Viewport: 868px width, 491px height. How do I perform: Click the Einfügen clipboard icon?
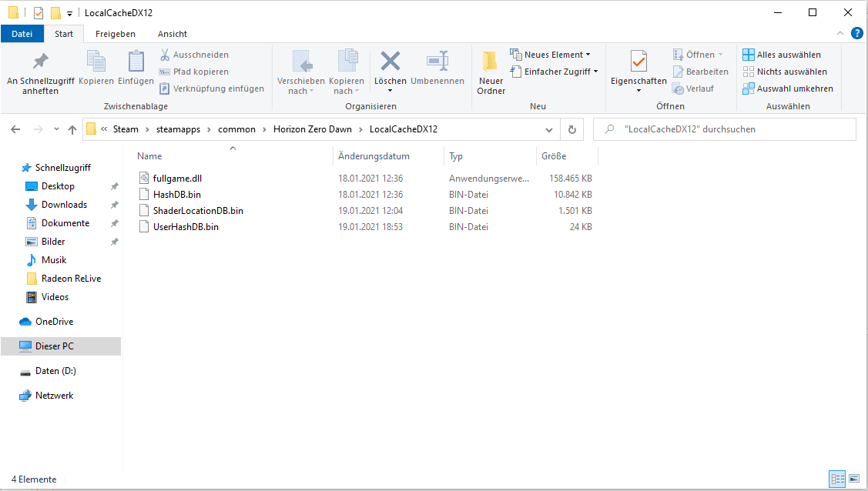[x=136, y=62]
